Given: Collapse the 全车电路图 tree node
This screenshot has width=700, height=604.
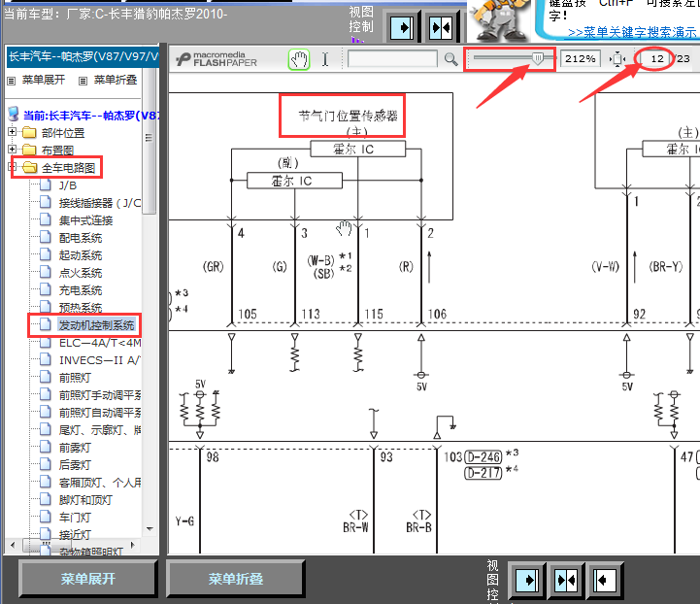Looking at the screenshot, I should (x=12, y=166).
